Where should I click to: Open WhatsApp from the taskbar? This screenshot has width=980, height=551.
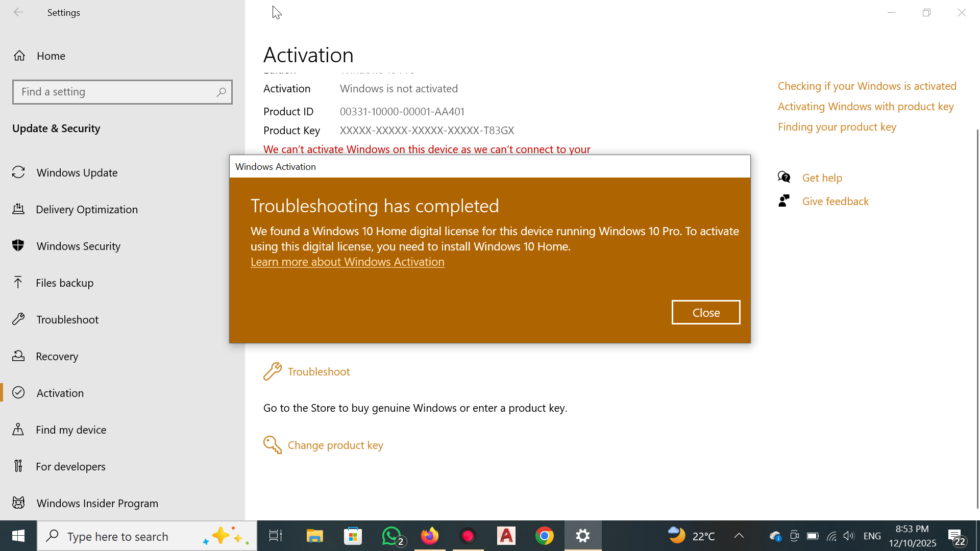(x=391, y=536)
